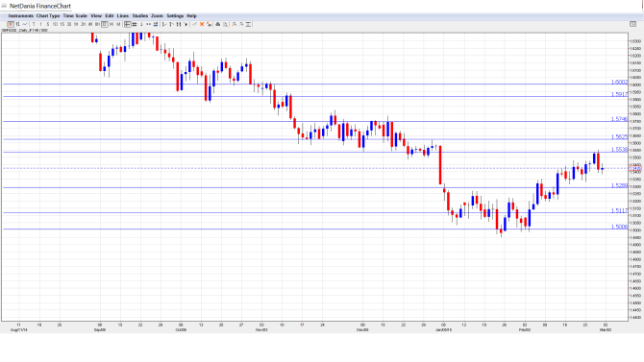Click the Aug 11/14 date label on the time axis
This screenshot has width=644, height=362.
coord(19,329)
